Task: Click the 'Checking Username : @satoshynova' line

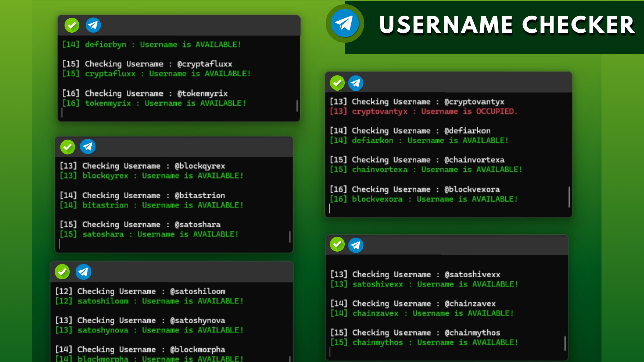Action: click(140, 320)
